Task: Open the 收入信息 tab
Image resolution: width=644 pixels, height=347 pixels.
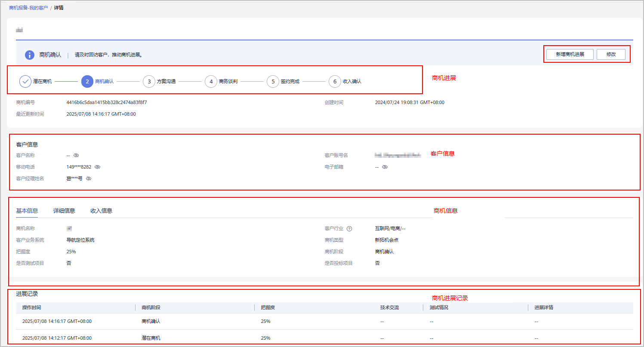Action: (101, 211)
